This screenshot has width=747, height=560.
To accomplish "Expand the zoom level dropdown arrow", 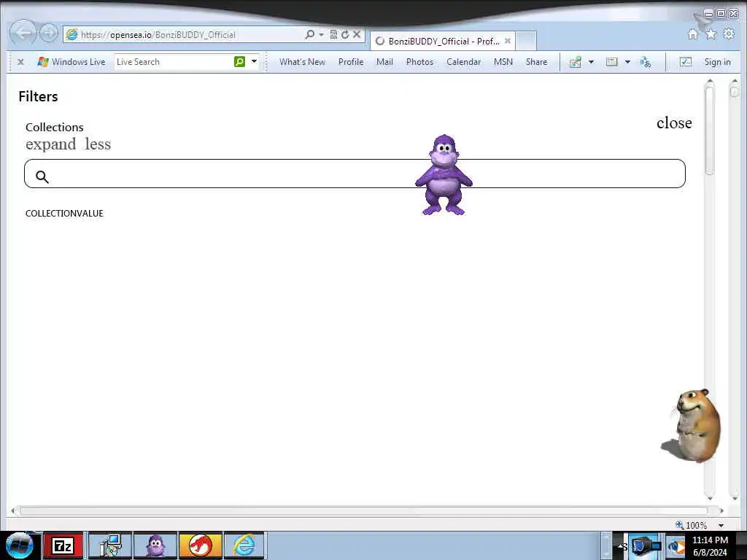I will (x=721, y=525).
